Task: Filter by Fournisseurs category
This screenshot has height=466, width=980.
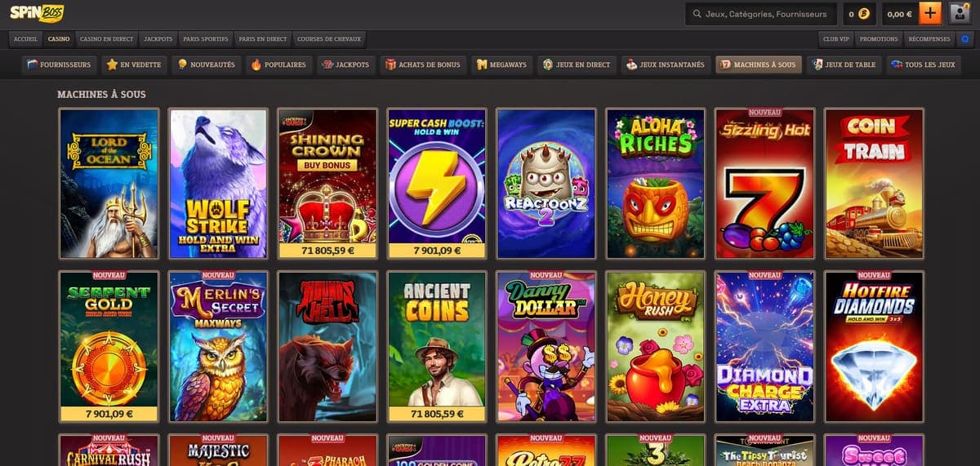Action: click(x=57, y=64)
